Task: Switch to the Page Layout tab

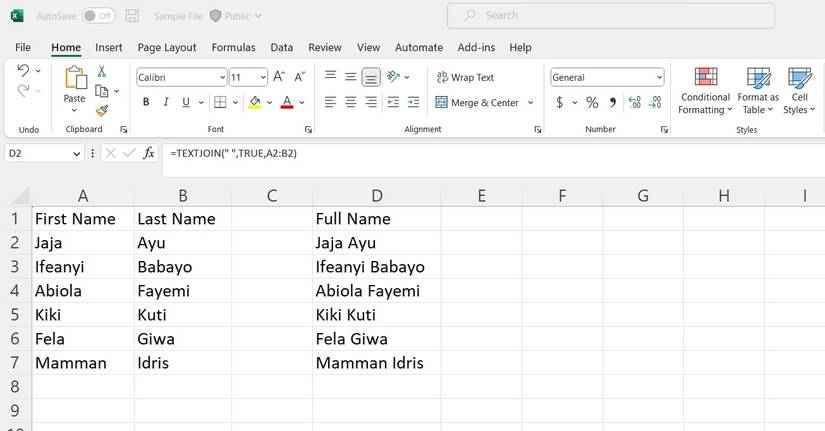Action: point(167,47)
